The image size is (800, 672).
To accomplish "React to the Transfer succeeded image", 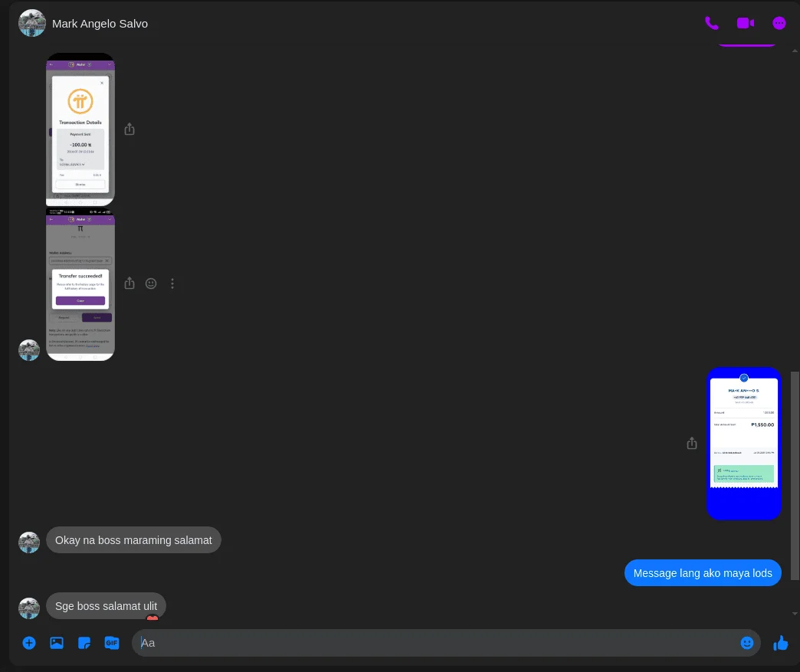I will coord(151,284).
